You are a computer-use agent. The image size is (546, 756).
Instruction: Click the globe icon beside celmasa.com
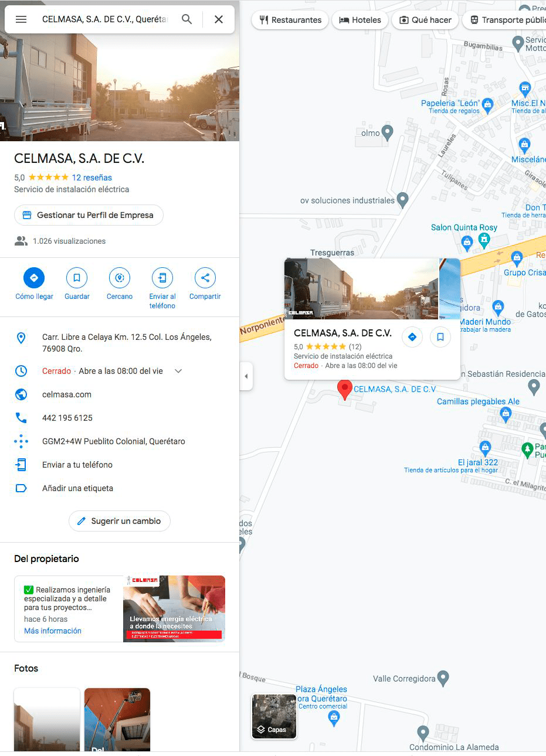(x=21, y=394)
